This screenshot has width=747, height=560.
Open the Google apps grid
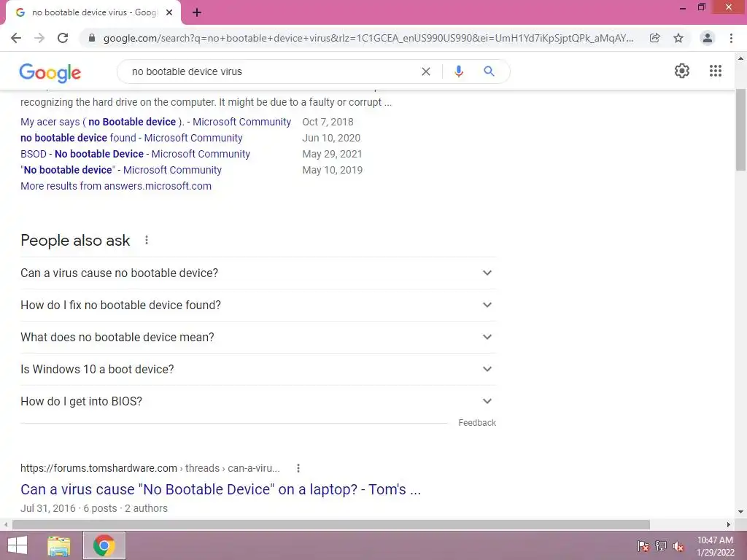[x=716, y=71]
